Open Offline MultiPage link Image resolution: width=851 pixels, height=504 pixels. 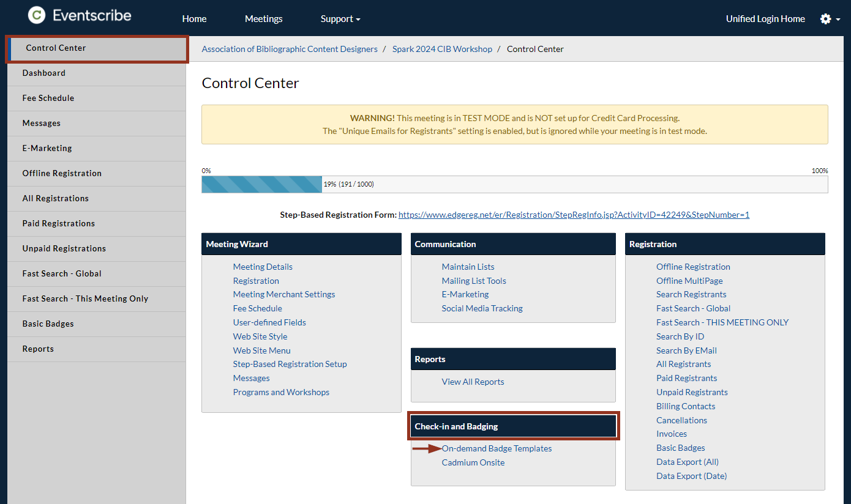689,281
